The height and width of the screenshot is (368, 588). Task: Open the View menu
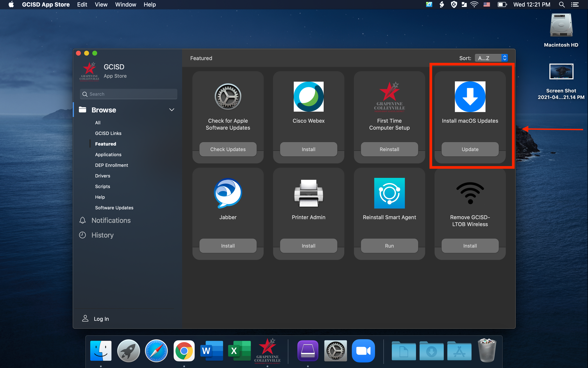[x=101, y=5]
